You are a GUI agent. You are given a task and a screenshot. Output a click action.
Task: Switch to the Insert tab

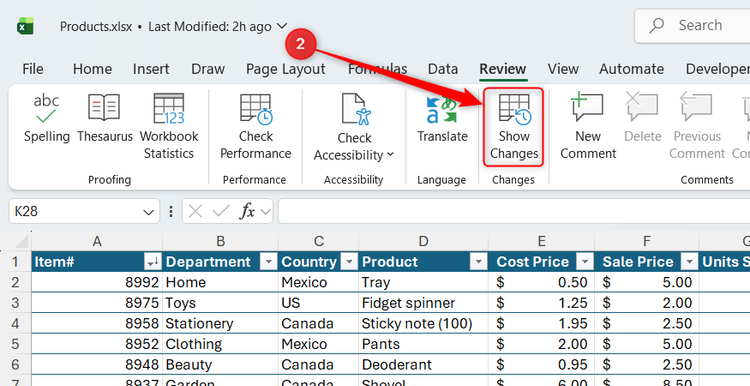coord(151,69)
